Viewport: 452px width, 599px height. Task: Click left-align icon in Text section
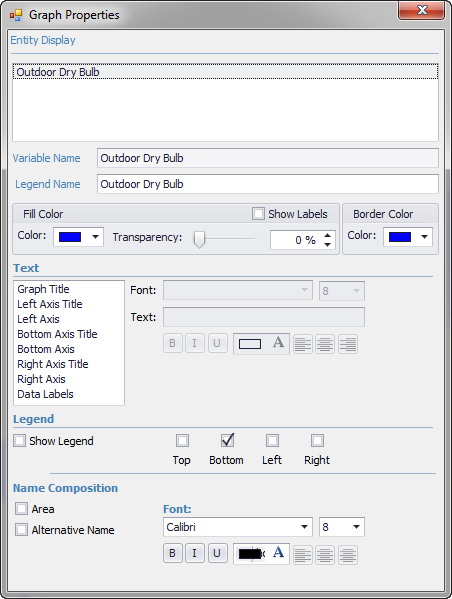click(x=303, y=344)
